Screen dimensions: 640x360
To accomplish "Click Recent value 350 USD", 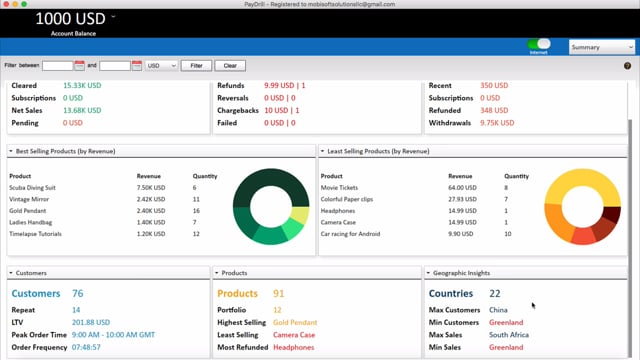I will click(494, 85).
